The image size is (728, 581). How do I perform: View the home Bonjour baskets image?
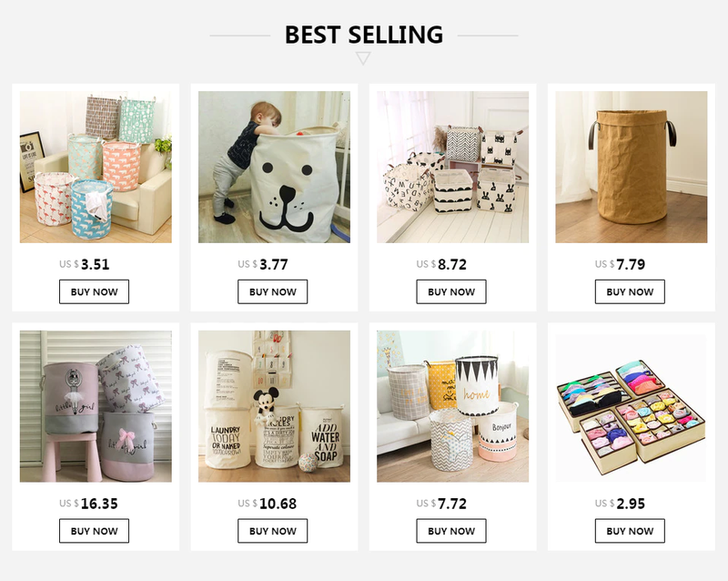pyautogui.click(x=452, y=406)
